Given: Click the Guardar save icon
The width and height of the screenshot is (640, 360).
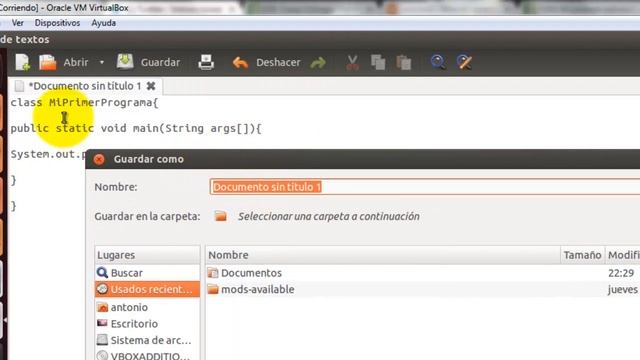Looking at the screenshot, I should click(x=125, y=62).
